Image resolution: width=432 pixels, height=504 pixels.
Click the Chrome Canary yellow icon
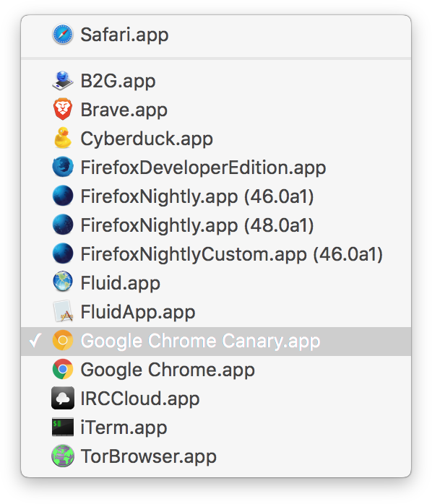pos(63,340)
